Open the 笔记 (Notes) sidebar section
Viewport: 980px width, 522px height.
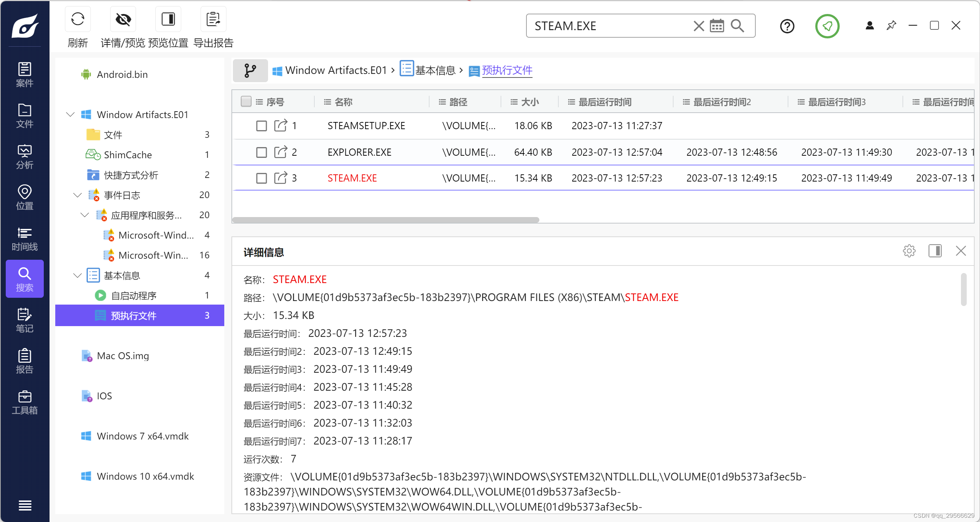coord(24,320)
